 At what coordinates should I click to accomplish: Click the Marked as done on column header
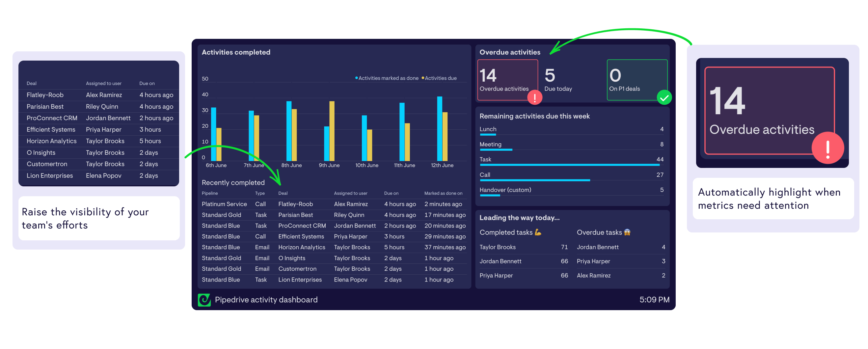(443, 194)
